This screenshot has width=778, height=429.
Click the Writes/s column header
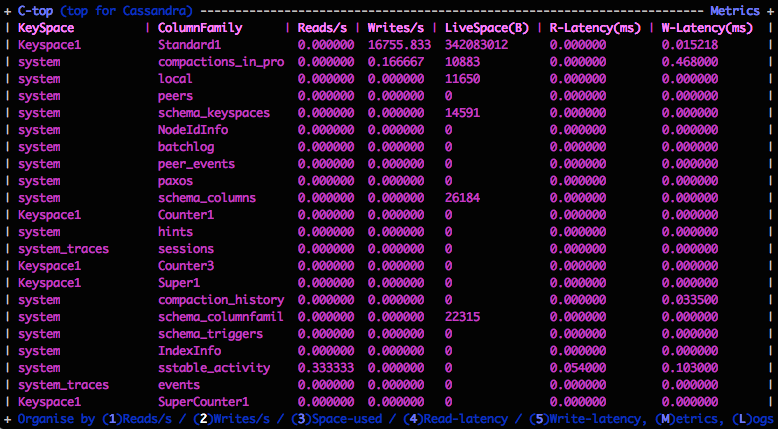pyautogui.click(x=396, y=28)
